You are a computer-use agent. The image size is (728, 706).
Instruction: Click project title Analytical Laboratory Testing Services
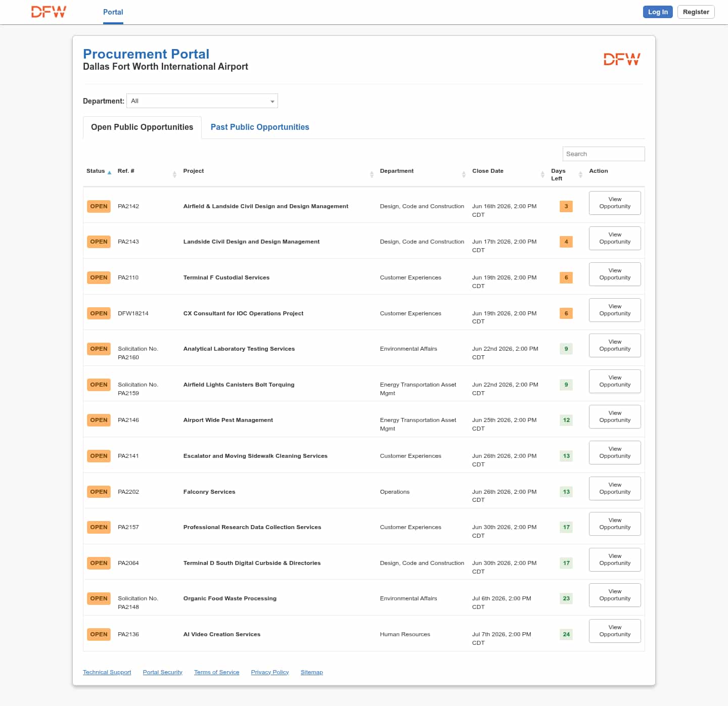239,349
